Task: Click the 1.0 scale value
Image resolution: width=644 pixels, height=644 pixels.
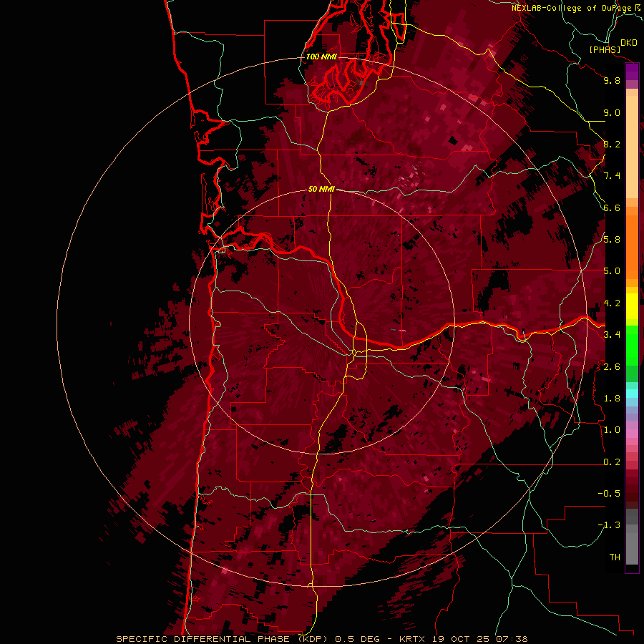Action: pos(612,430)
